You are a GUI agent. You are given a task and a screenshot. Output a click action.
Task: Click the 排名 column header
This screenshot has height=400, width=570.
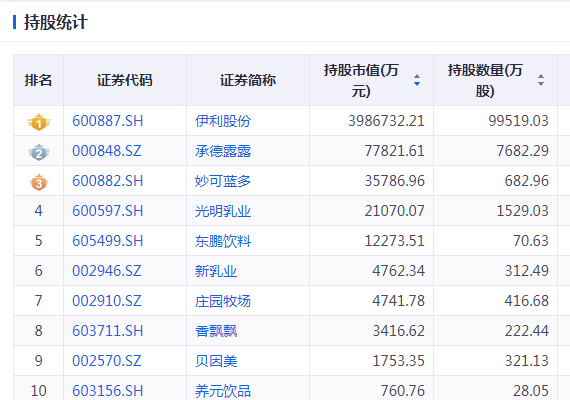38,80
